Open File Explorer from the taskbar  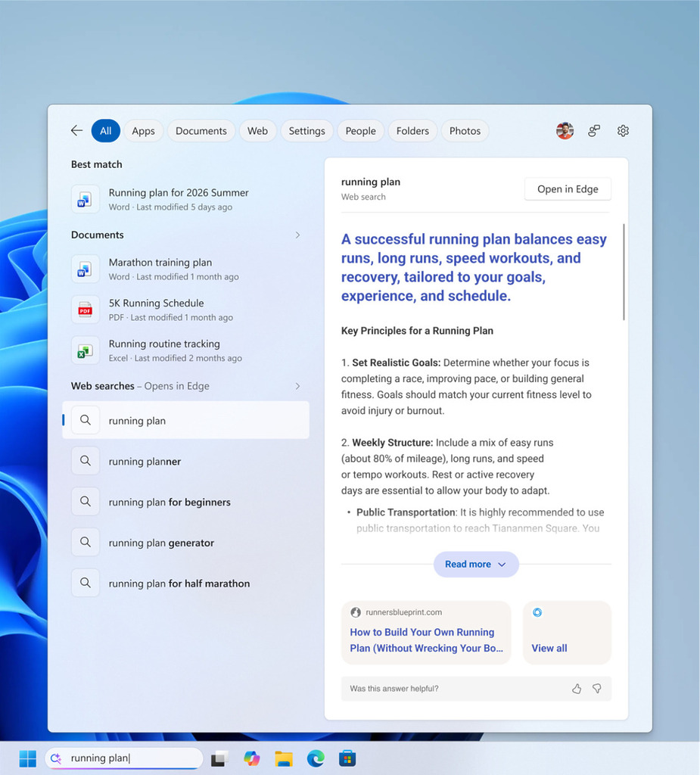(284, 758)
